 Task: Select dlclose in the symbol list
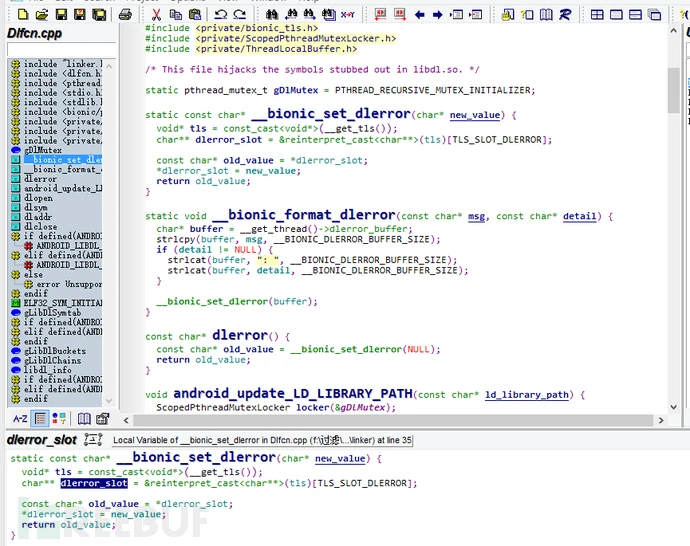coord(40,227)
